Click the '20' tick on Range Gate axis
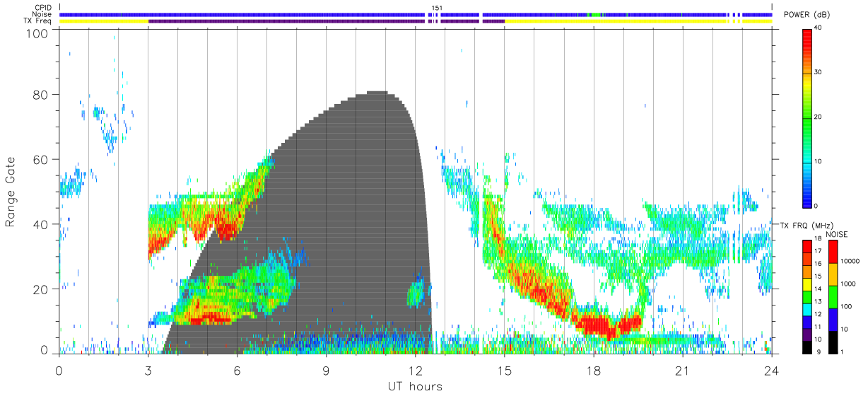The image size is (868, 401). click(41, 289)
